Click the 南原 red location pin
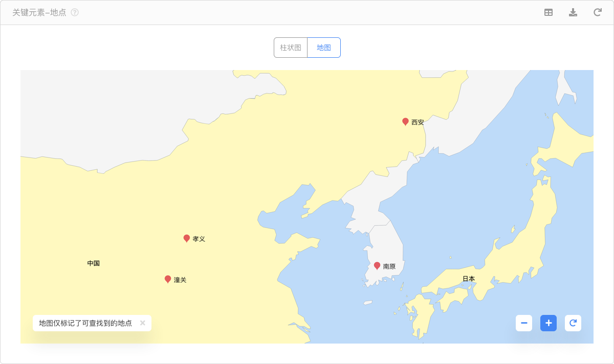Screen dimensions: 614x364 (377, 266)
